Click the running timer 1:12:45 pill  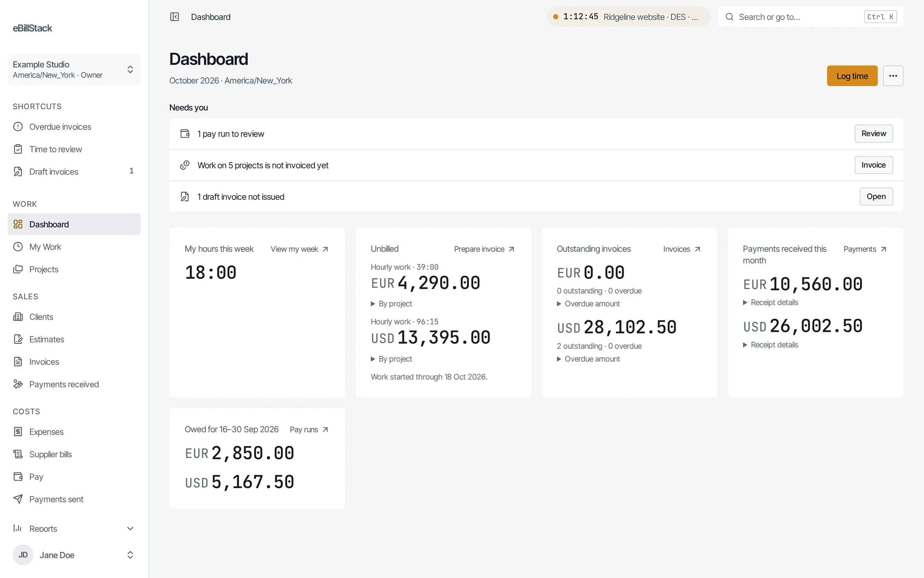pyautogui.click(x=629, y=17)
